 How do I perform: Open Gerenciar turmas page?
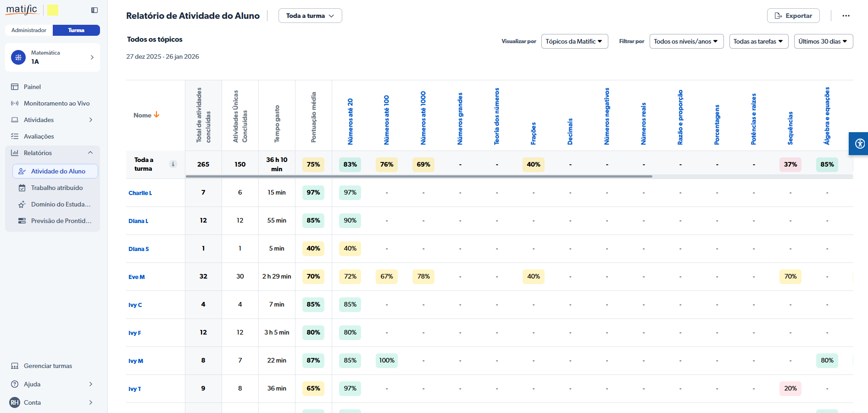(x=48, y=366)
